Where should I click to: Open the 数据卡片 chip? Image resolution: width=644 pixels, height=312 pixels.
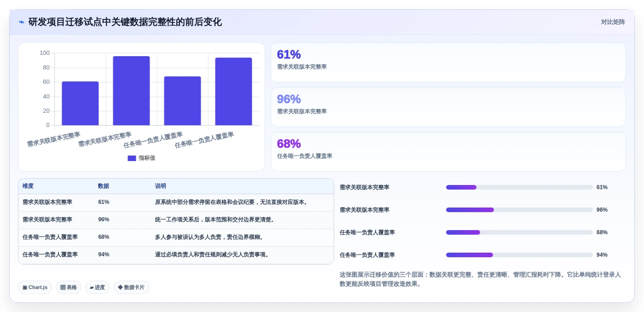pyautogui.click(x=131, y=287)
